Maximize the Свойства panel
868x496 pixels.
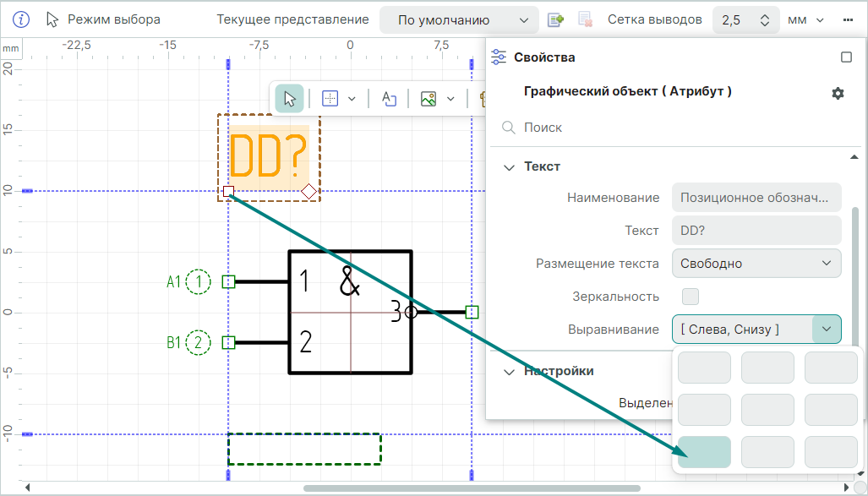pyautogui.click(x=846, y=57)
